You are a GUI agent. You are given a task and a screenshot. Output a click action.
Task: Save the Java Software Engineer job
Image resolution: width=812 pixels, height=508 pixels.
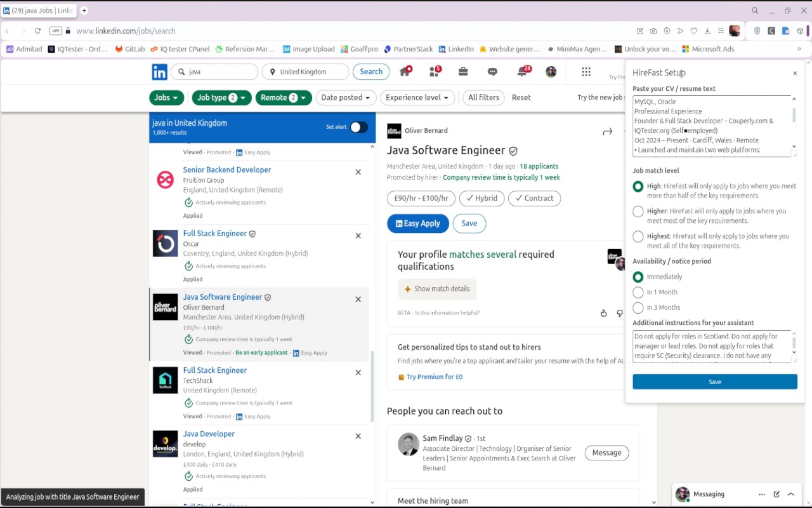coord(469,224)
